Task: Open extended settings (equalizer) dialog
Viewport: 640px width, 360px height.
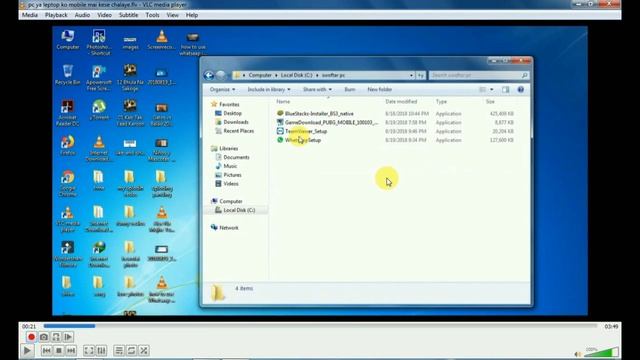Action: (101, 351)
